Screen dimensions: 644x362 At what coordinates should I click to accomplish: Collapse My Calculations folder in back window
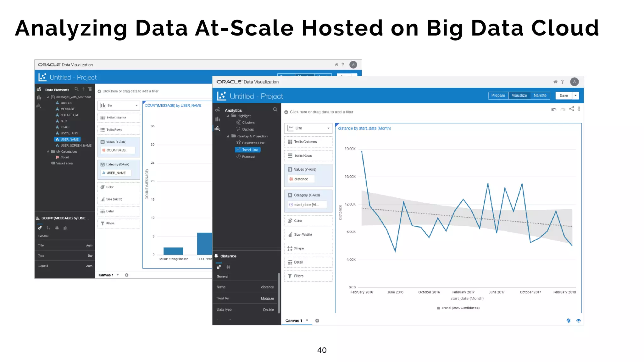[48, 151]
